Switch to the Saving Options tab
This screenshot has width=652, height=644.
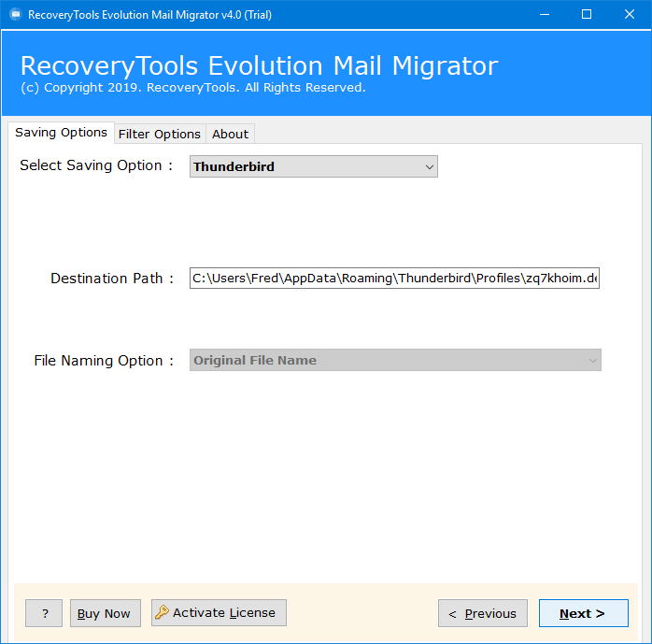(x=61, y=133)
